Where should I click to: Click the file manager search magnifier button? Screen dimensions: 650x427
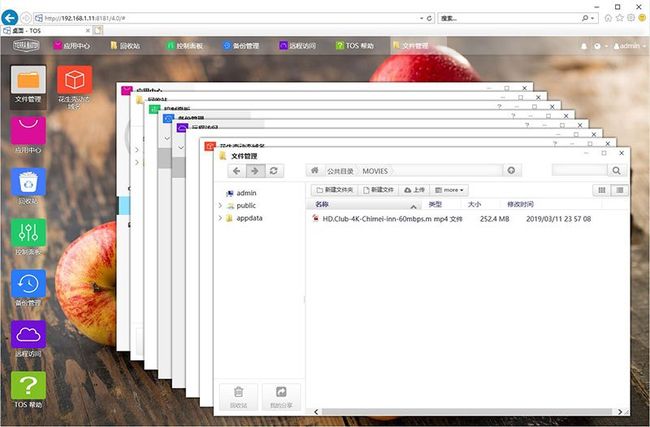(x=616, y=170)
